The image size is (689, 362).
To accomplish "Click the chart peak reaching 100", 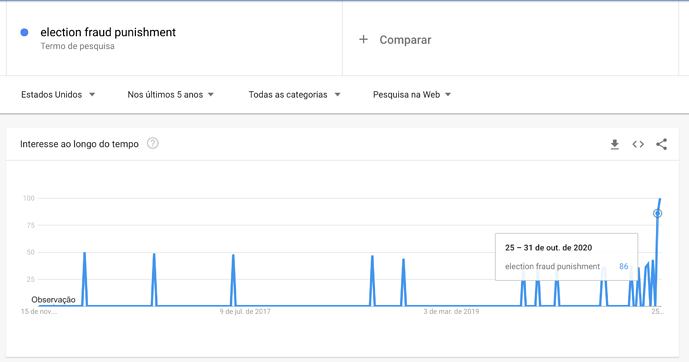I will pos(660,199).
